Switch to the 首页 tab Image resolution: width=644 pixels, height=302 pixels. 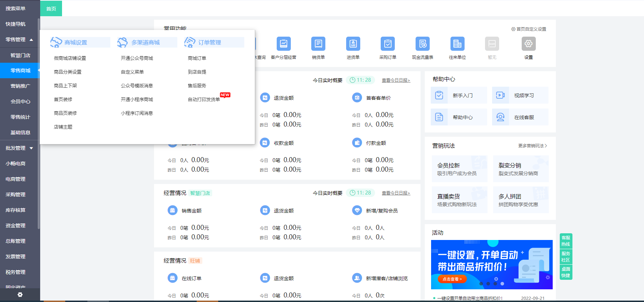[x=51, y=8]
